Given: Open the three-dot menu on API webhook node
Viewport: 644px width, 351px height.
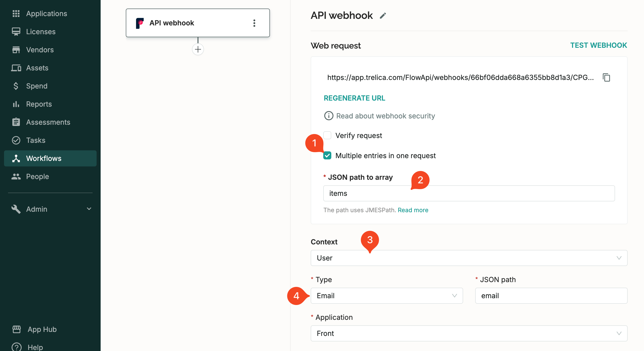Looking at the screenshot, I should point(254,23).
